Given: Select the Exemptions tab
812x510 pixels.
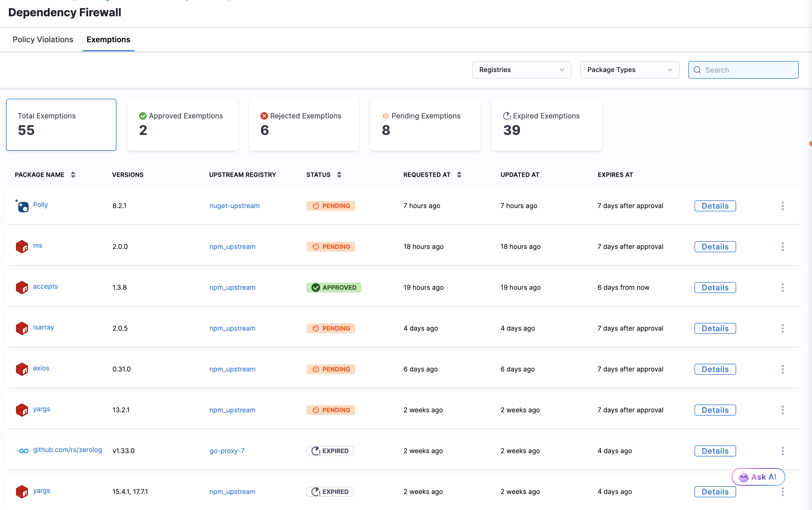Looking at the screenshot, I should (108, 39).
